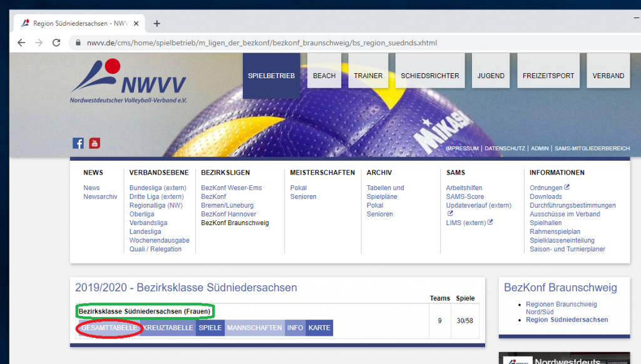Viewport: 641px width, 364px height.
Task: Open the IMPRESSUM link
Action: 462,148
